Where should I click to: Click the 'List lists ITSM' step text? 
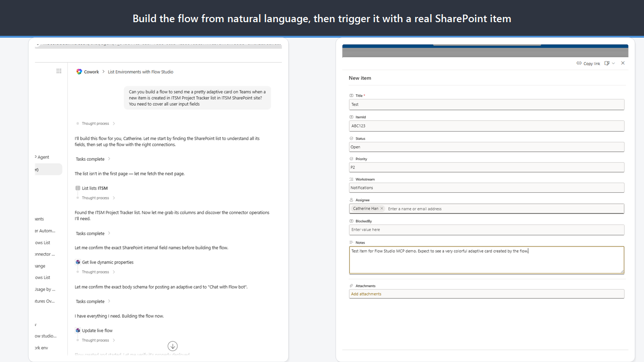pyautogui.click(x=95, y=188)
